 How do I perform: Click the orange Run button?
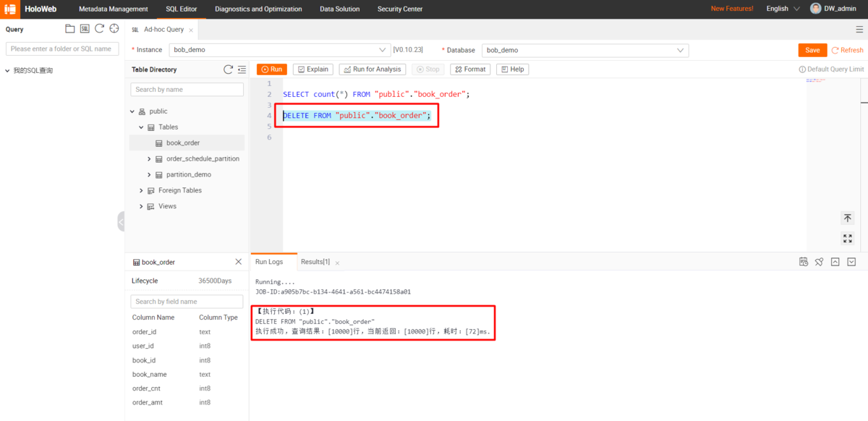point(272,69)
